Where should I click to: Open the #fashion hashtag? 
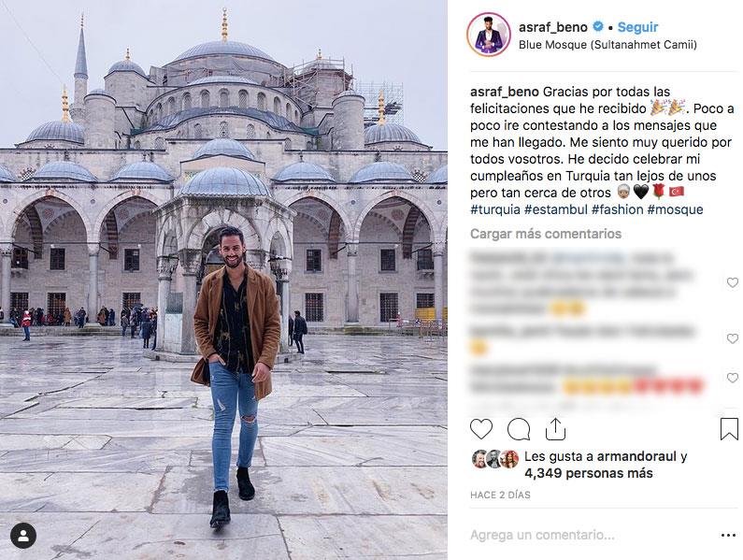tap(617, 209)
